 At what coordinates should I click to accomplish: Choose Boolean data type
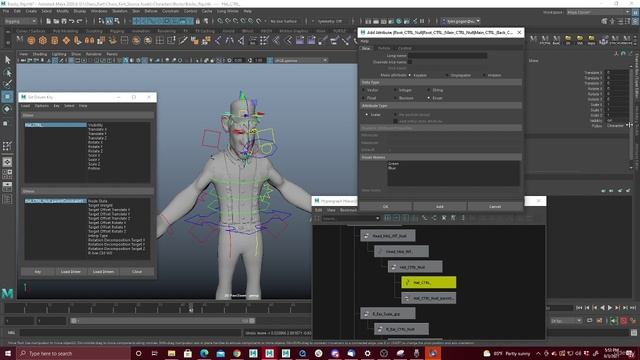click(x=395, y=98)
